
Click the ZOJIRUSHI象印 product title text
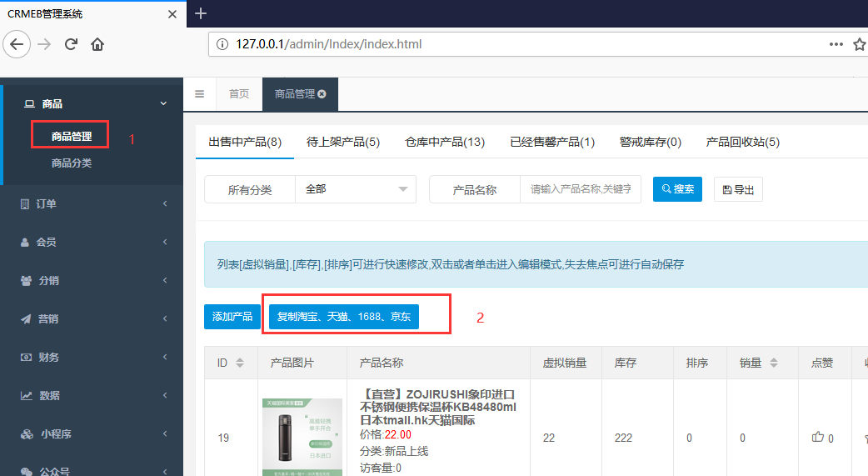point(438,408)
